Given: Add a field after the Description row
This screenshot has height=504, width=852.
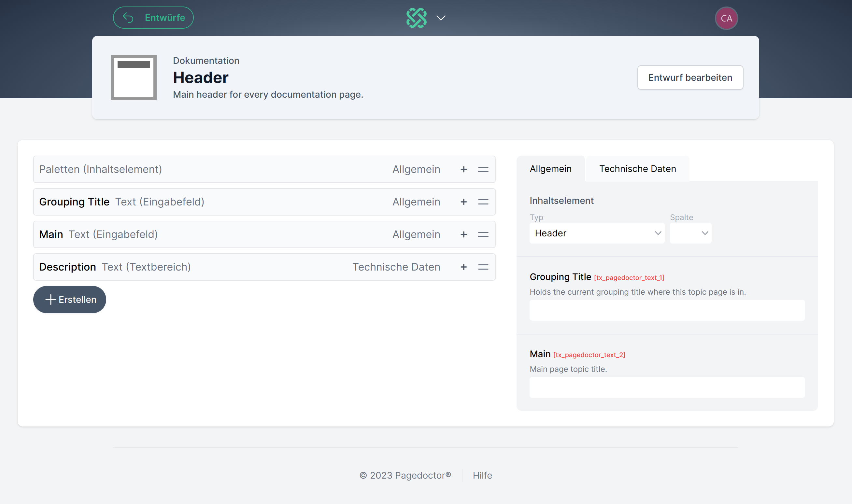Looking at the screenshot, I should pyautogui.click(x=463, y=267).
